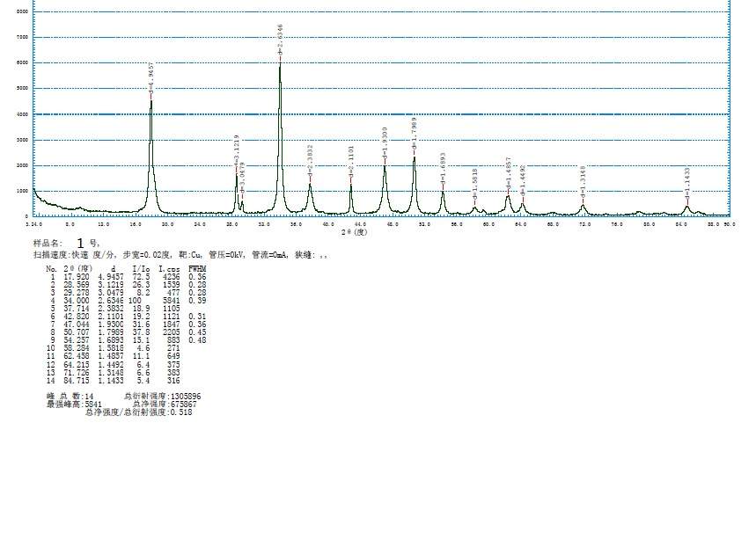Select the 28.569 angle value in table

(x=77, y=285)
